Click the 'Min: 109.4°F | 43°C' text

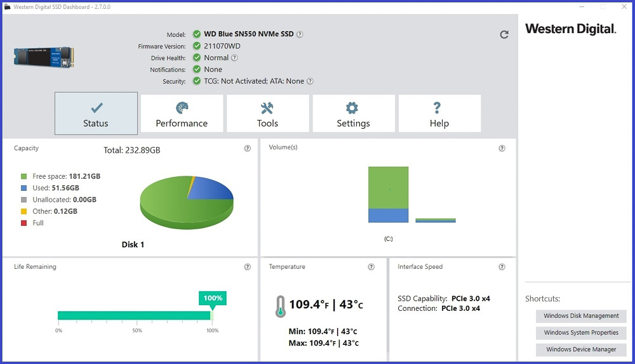click(x=323, y=332)
